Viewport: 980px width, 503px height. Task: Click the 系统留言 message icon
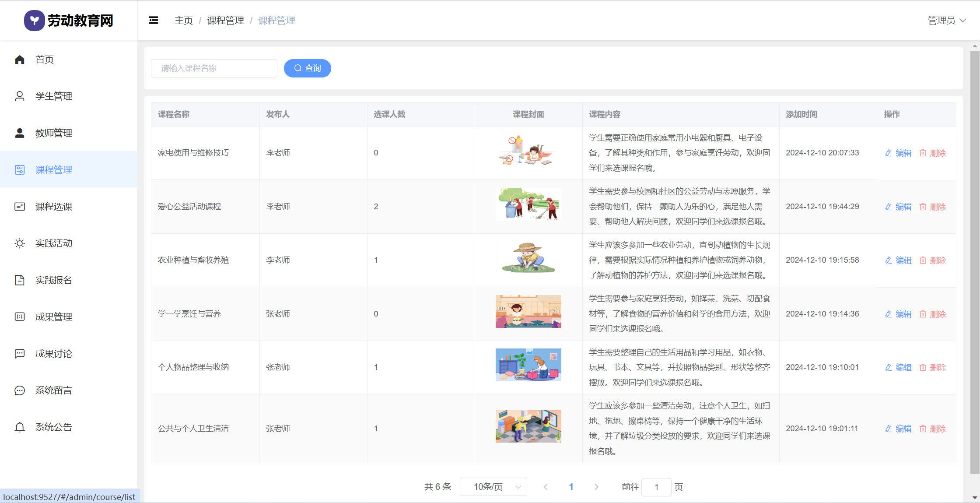click(20, 390)
